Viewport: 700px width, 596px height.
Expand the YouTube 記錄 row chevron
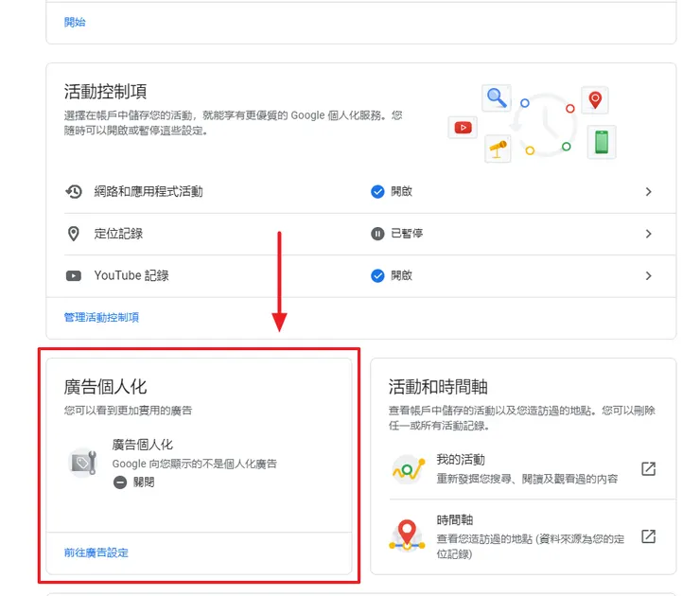pyautogui.click(x=649, y=276)
